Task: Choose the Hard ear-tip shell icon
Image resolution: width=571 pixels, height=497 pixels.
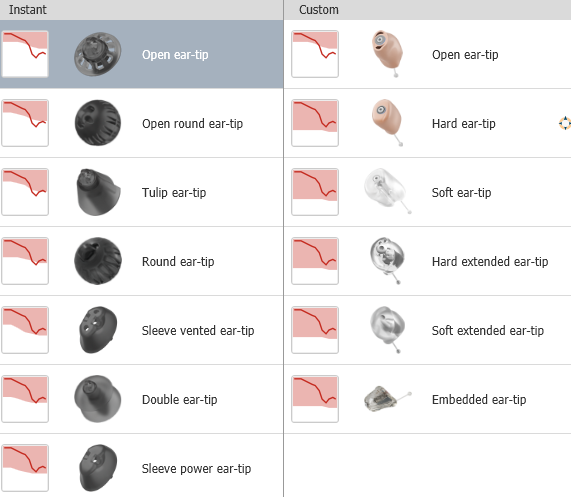Action: [387, 123]
